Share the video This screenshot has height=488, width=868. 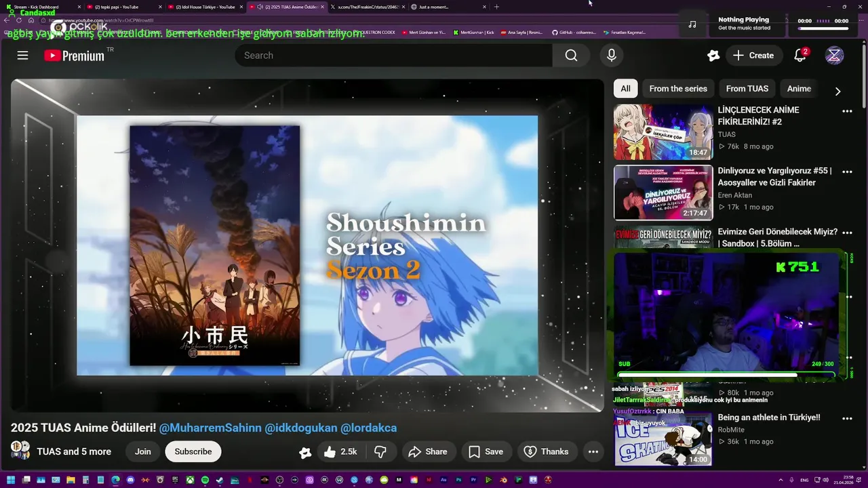(428, 451)
